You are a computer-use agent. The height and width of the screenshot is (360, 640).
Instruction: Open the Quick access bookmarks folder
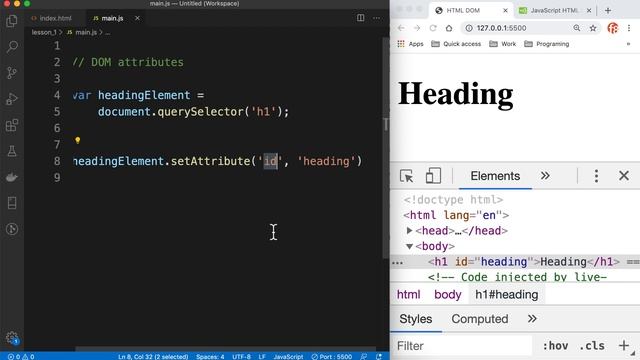coord(456,44)
